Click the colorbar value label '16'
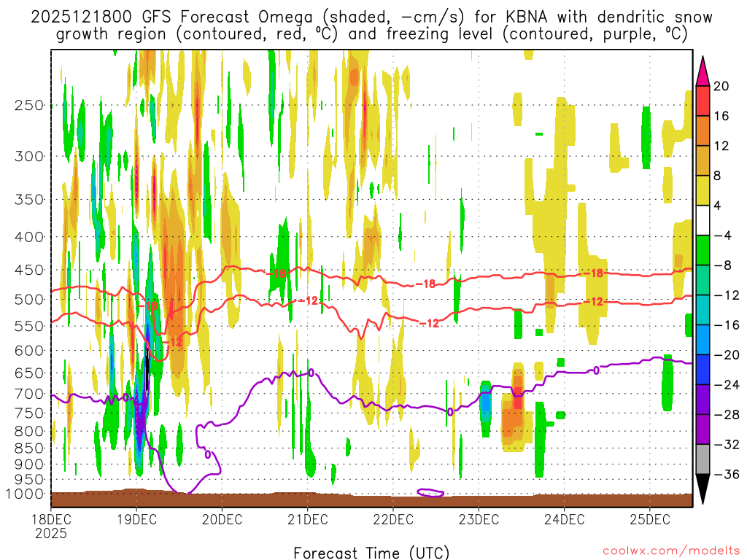This screenshot has width=747, height=560. coord(721,116)
